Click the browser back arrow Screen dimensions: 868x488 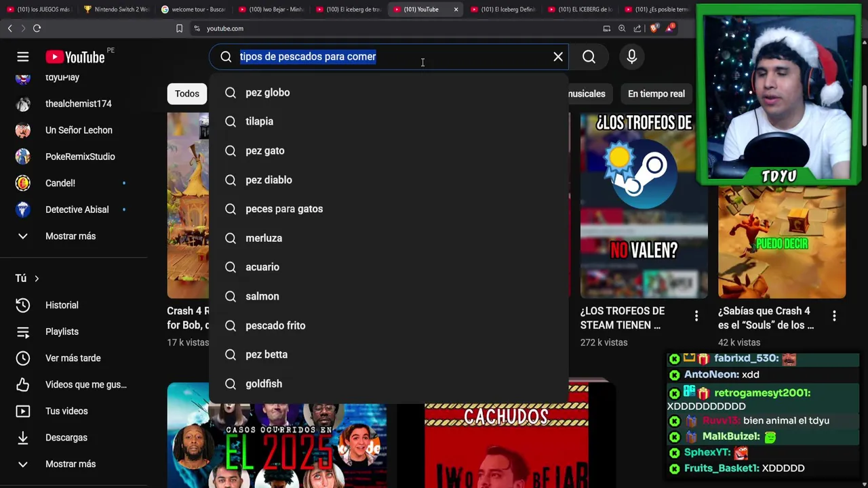(x=9, y=28)
